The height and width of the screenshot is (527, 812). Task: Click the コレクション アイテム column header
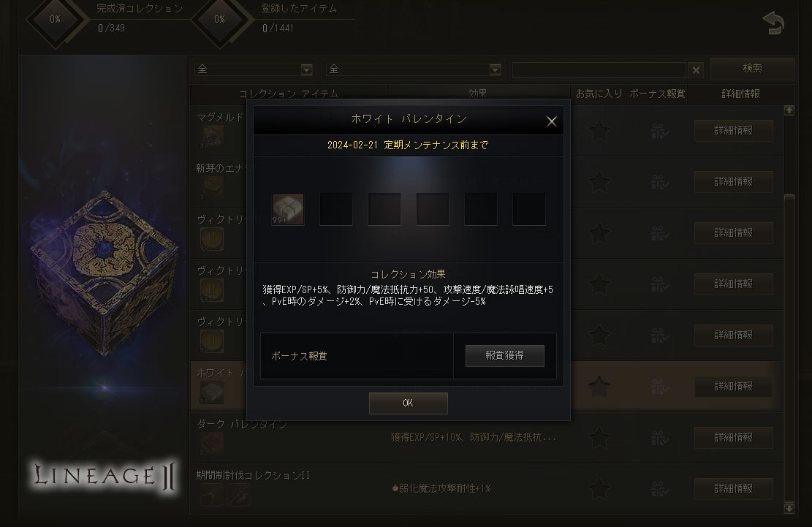point(289,94)
